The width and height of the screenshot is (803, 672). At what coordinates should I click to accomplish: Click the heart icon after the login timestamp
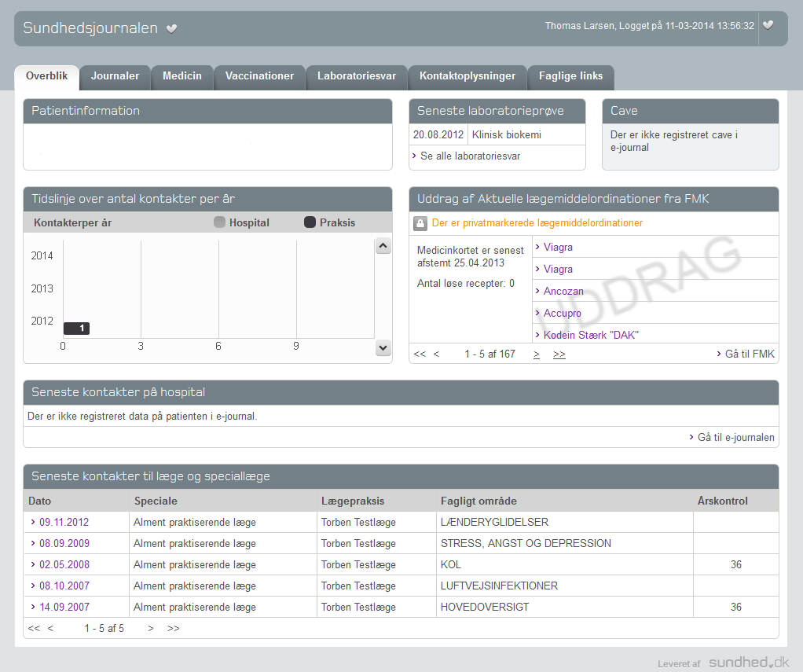[x=768, y=25]
